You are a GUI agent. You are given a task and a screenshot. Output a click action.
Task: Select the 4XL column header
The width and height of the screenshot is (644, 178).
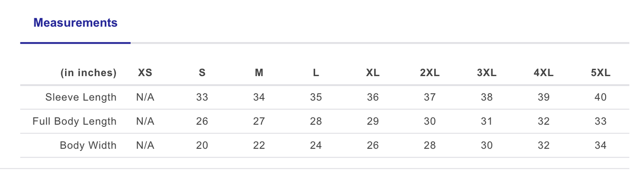(543, 73)
